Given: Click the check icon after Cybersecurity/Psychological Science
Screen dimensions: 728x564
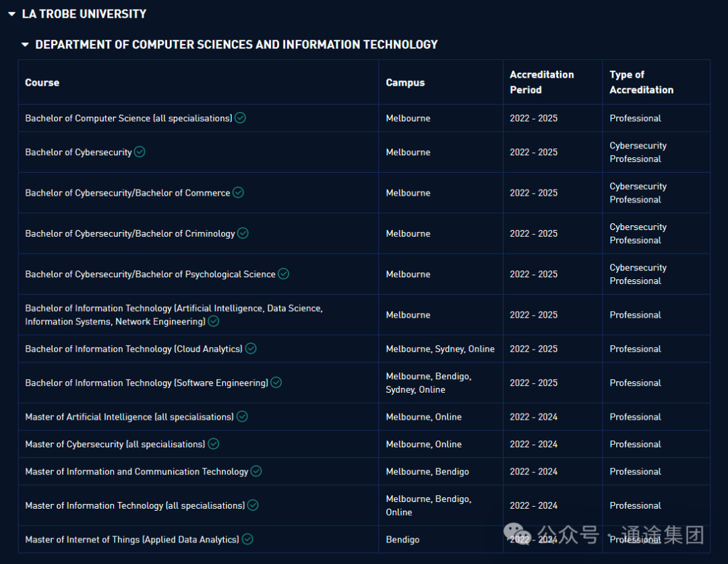Looking at the screenshot, I should coord(283,274).
